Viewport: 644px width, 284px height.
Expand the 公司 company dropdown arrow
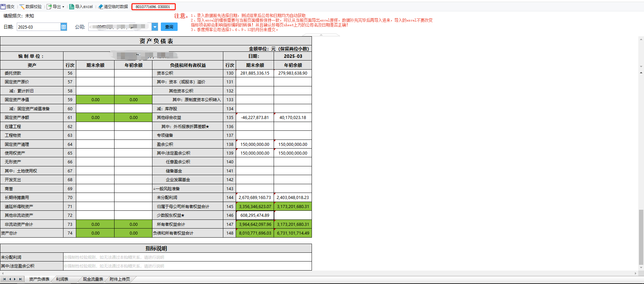155,27
